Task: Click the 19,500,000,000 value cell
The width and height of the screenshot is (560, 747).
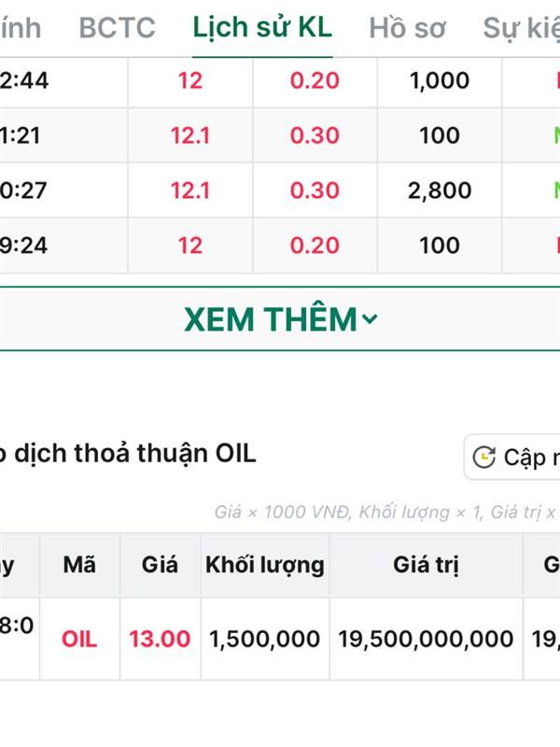Action: click(426, 639)
